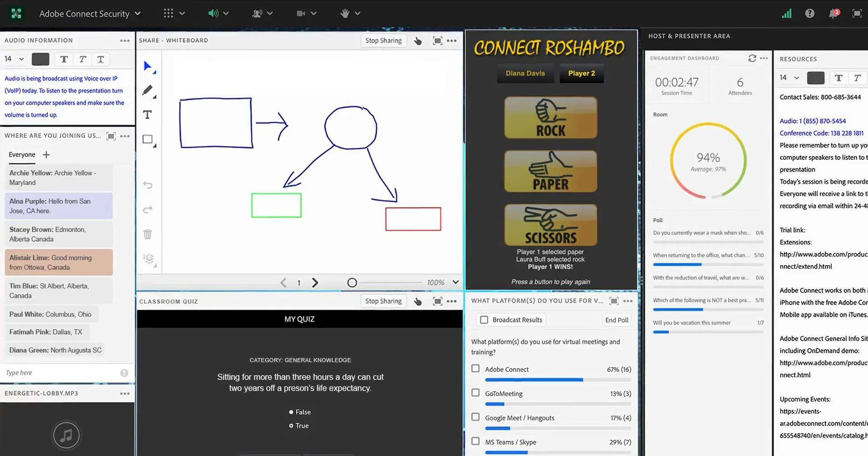Tick the Google Meet / Hangouts option
The height and width of the screenshot is (456, 868).
point(475,417)
